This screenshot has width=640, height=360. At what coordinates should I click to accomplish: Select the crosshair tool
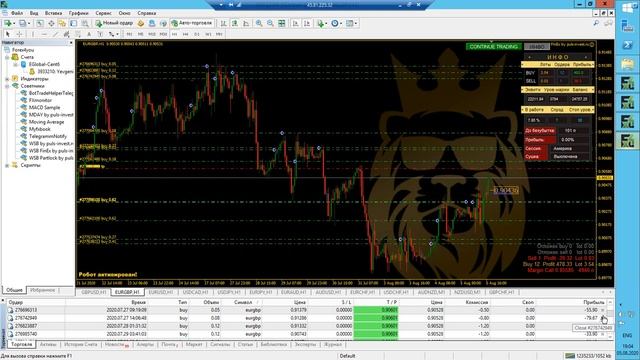click(19, 34)
